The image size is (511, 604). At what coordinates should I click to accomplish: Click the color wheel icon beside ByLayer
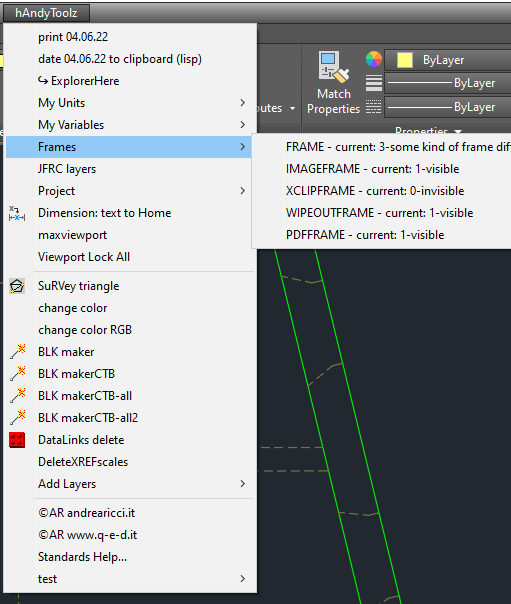(374, 59)
